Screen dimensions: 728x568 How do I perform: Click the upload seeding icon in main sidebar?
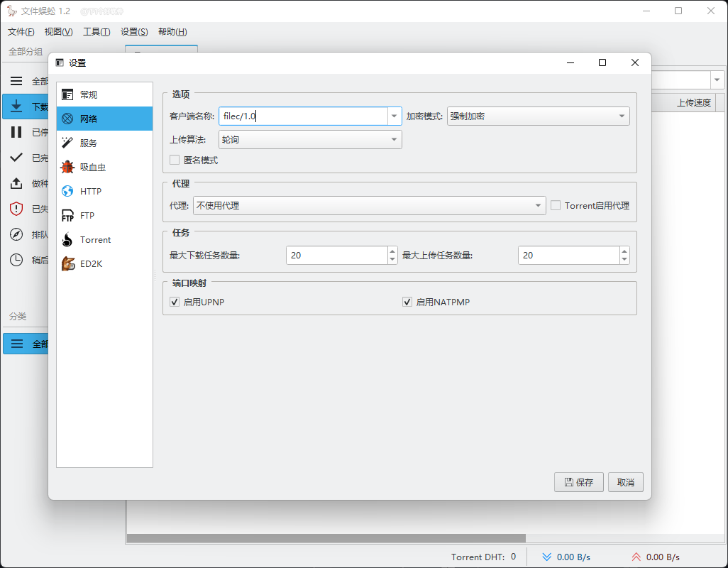click(16, 183)
